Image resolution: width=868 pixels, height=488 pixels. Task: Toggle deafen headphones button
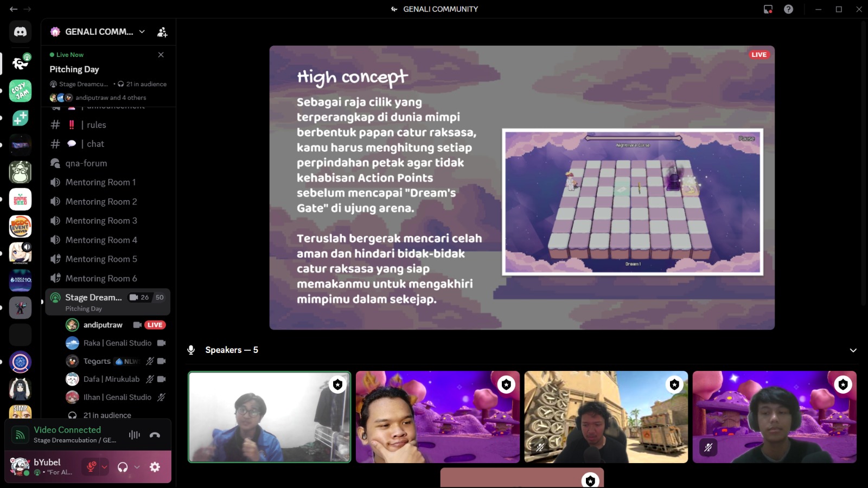click(x=123, y=467)
